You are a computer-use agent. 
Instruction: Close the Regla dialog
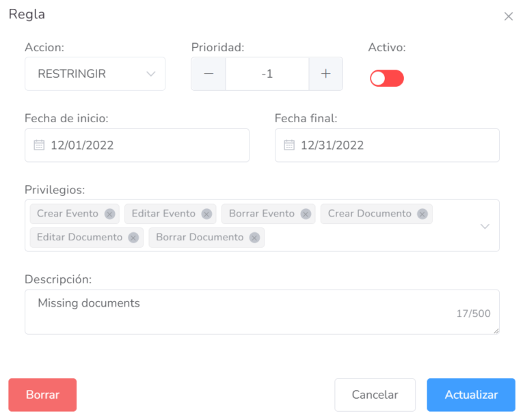[x=509, y=16]
